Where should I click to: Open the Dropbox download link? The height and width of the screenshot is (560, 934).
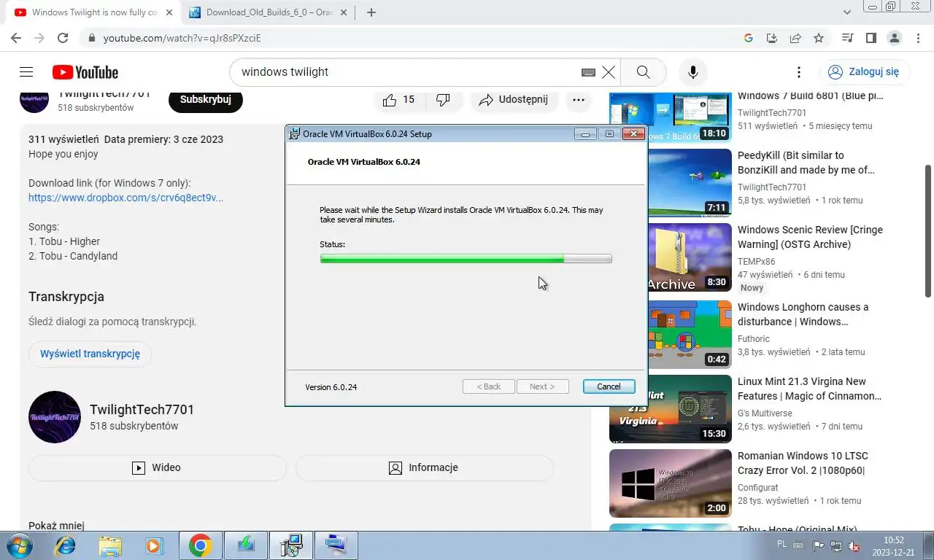(x=126, y=198)
